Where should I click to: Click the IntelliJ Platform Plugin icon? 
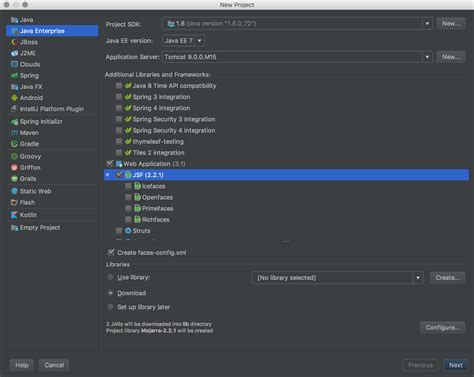coord(14,109)
